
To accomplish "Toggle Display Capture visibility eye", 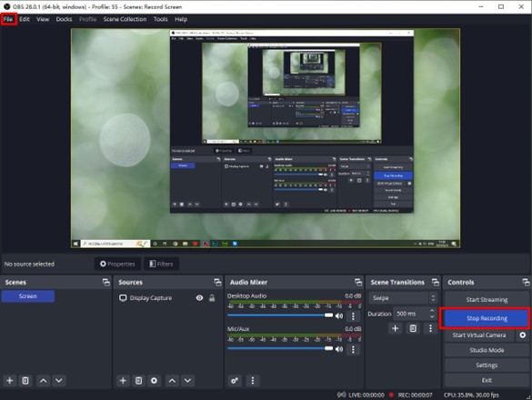I will click(199, 297).
